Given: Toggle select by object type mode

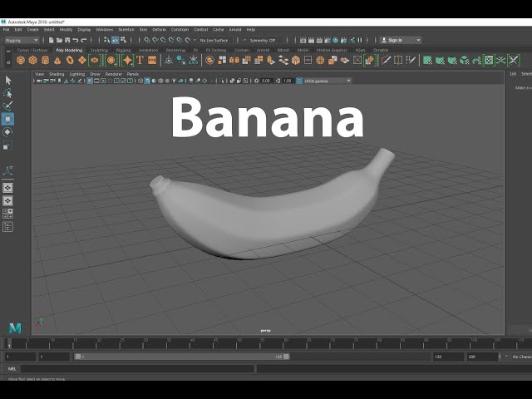Looking at the screenshot, I should click(116, 40).
